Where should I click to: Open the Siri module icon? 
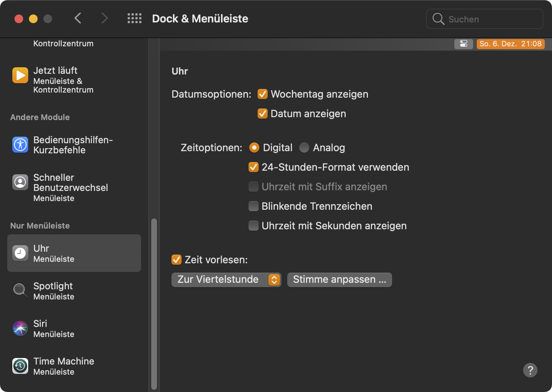coord(20,328)
